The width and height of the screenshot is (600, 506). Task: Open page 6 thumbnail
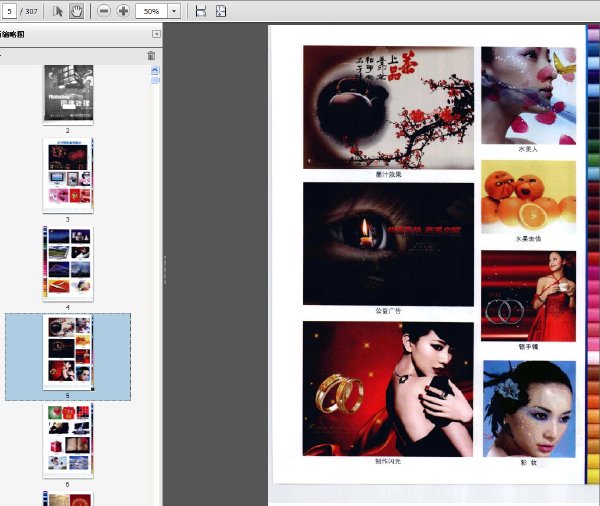point(68,440)
